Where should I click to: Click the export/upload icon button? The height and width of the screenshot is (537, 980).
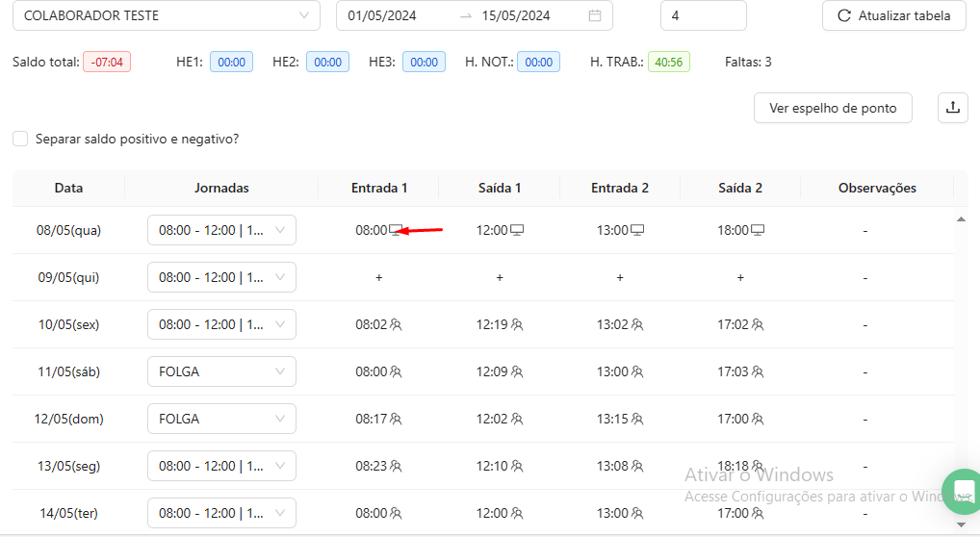pos(953,108)
